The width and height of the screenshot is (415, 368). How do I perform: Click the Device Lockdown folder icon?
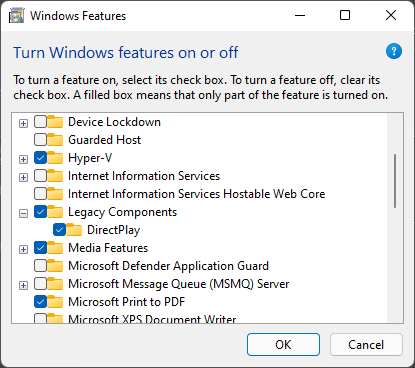tap(55, 122)
